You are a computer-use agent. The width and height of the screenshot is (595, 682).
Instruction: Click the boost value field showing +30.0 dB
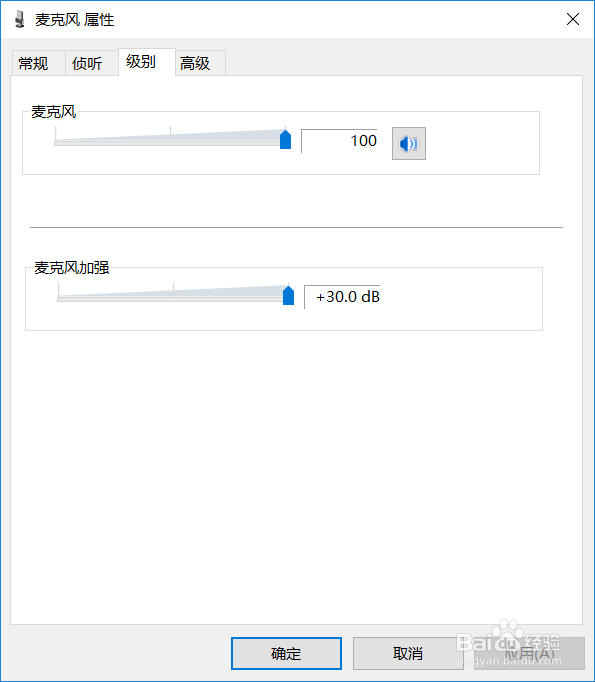(342, 297)
